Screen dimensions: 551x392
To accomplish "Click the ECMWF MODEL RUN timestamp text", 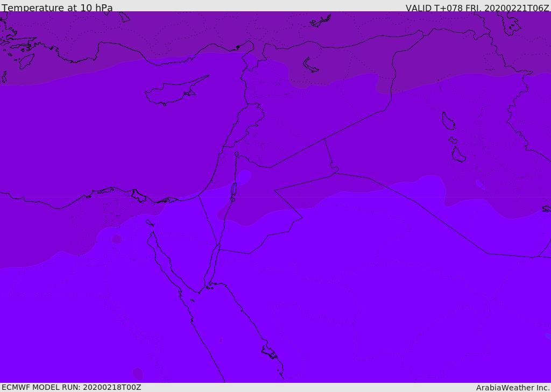I will click(71, 387).
